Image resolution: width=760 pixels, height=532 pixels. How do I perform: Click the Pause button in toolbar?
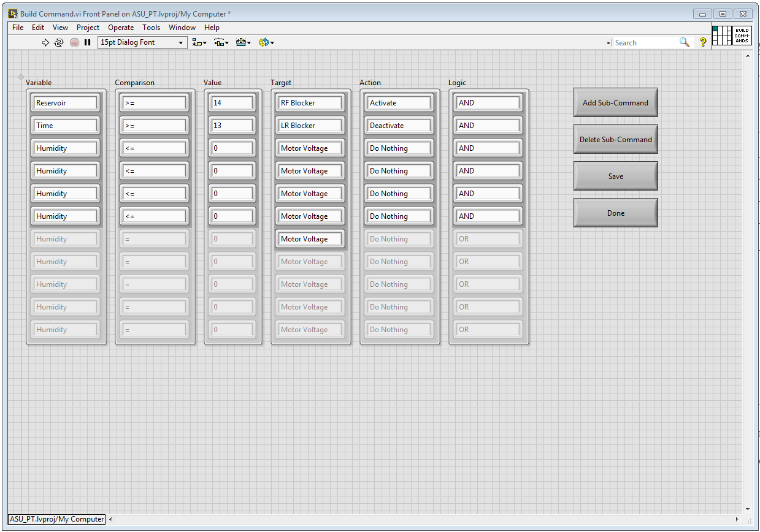coord(88,42)
